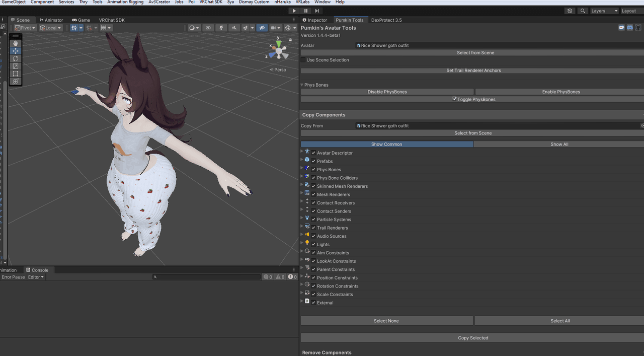Select the Rect transform tool

click(x=16, y=74)
